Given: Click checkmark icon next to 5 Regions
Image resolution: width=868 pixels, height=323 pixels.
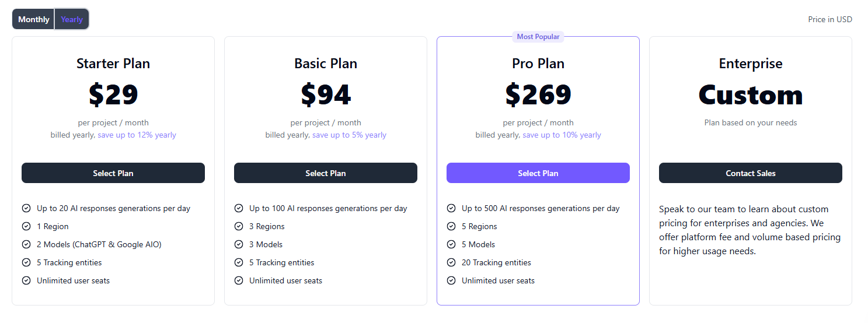Looking at the screenshot, I should click(x=451, y=226).
